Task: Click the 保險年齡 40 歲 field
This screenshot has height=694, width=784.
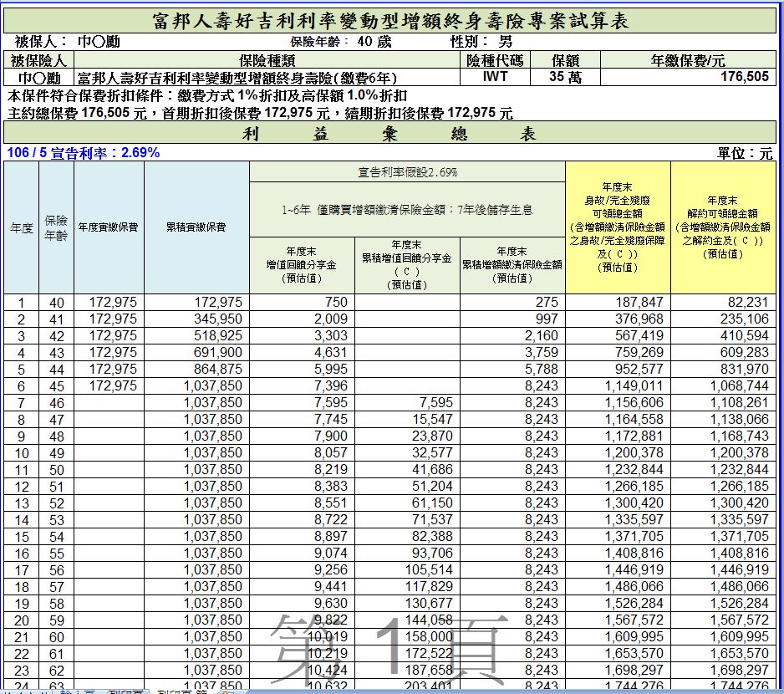Action: coord(340,42)
